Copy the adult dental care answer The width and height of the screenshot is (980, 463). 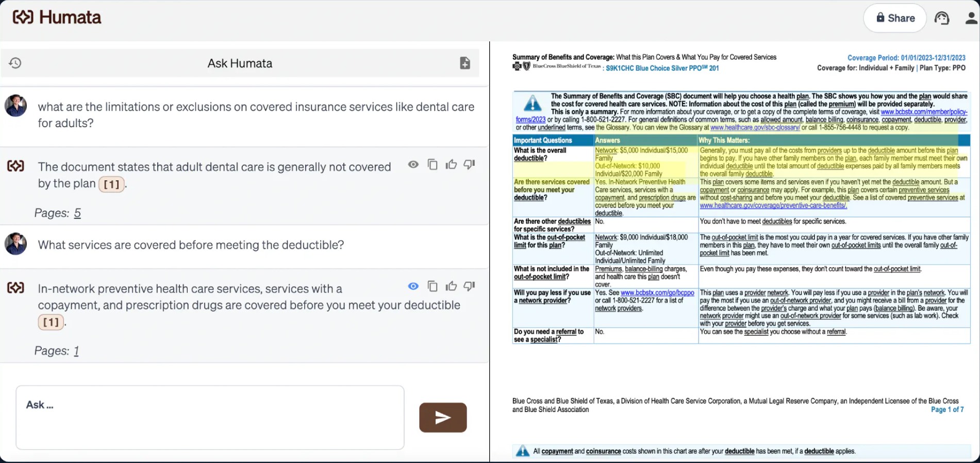tap(433, 164)
